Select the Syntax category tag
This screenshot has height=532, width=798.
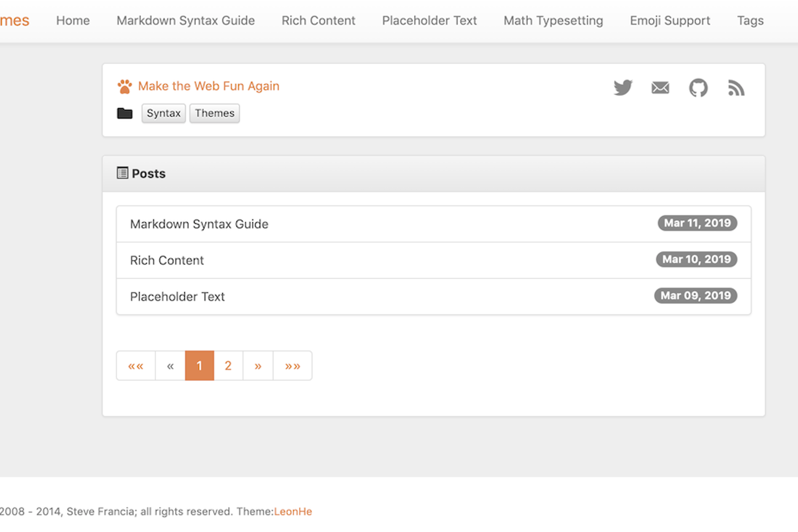[163, 113]
